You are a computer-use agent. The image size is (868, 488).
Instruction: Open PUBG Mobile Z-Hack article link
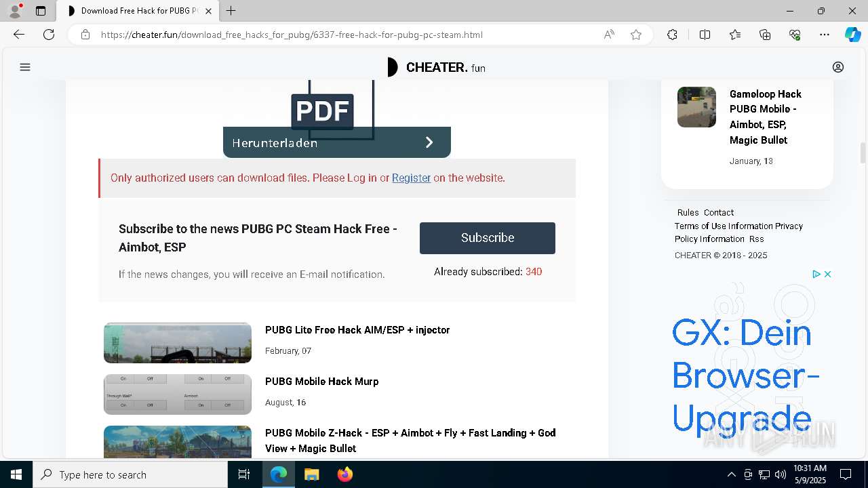(x=410, y=441)
